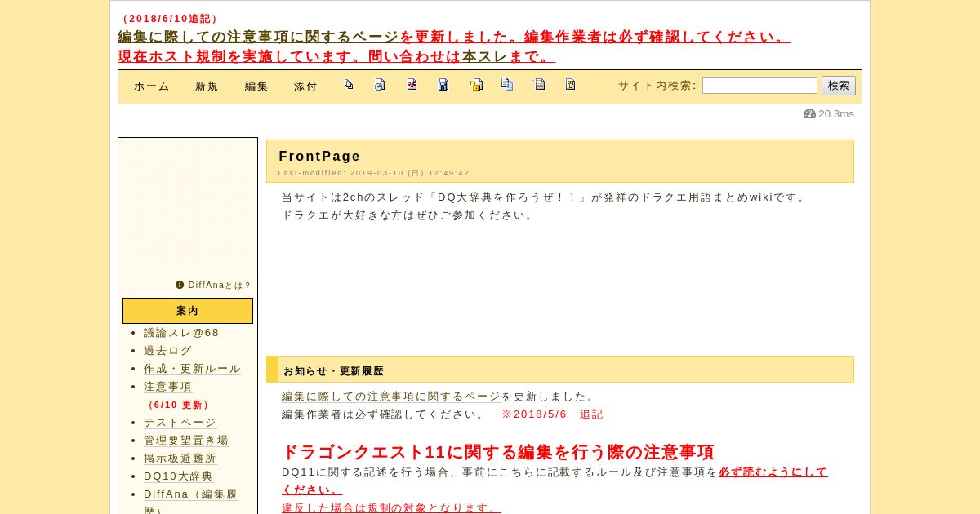The height and width of the screenshot is (514, 980).
Task: Open テストページ sidebar link
Action: pyautogui.click(x=180, y=423)
